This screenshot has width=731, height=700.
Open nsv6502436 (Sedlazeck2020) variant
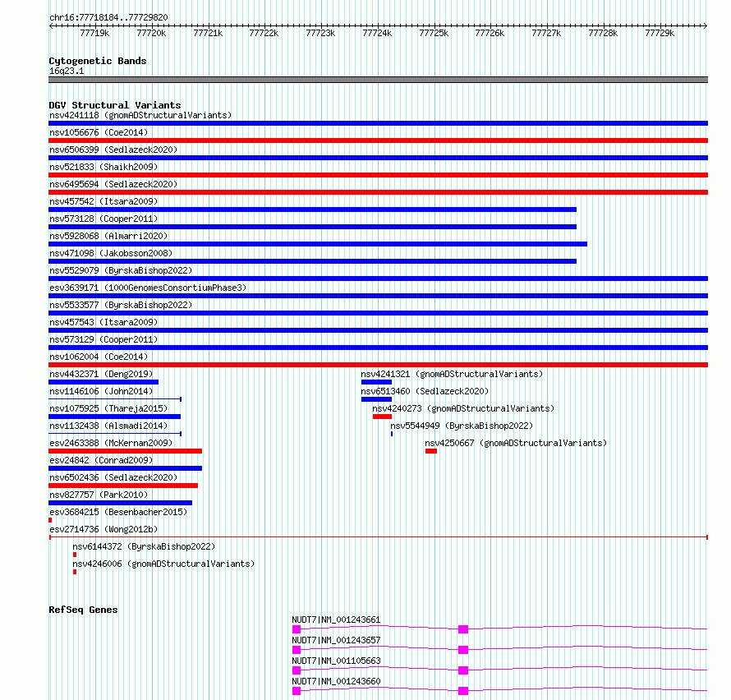pos(113,477)
